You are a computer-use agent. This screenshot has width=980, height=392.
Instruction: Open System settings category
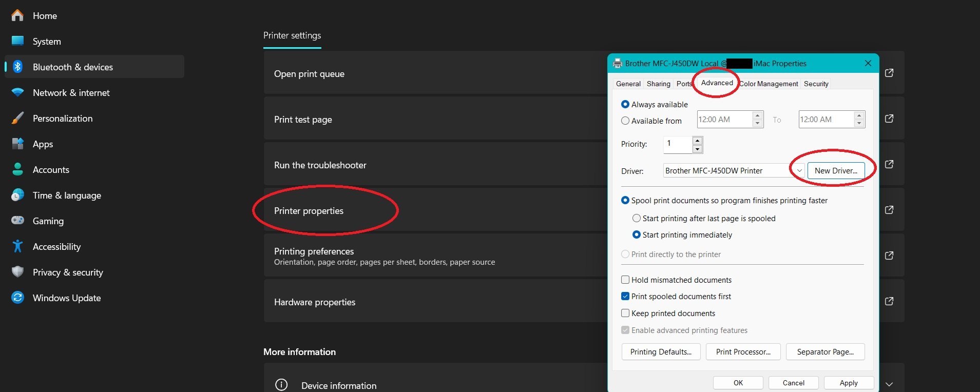[94, 42]
